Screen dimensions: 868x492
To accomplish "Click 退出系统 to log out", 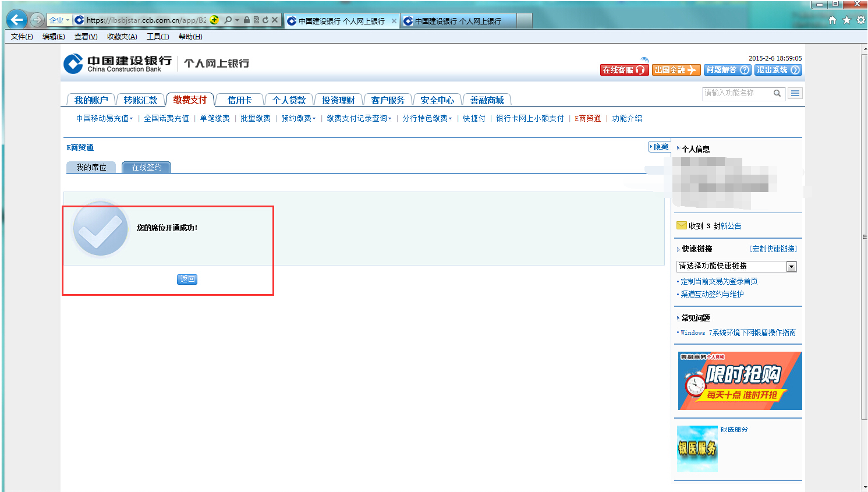I will tap(778, 70).
